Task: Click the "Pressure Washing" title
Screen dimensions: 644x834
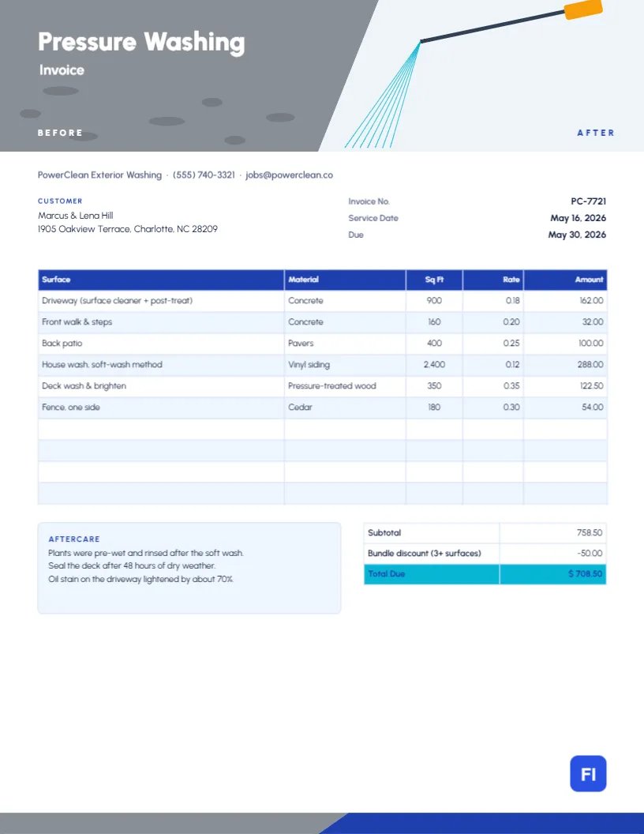Action: tap(141, 42)
